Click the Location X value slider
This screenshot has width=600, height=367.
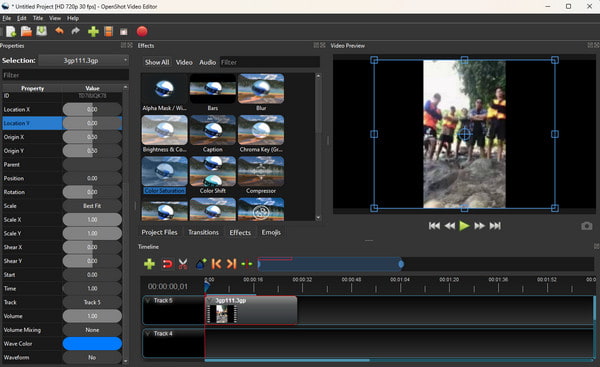(x=92, y=109)
